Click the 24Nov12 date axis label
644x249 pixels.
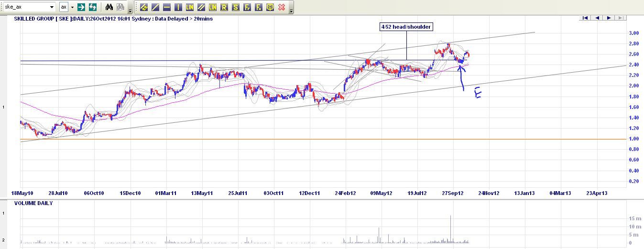click(488, 193)
